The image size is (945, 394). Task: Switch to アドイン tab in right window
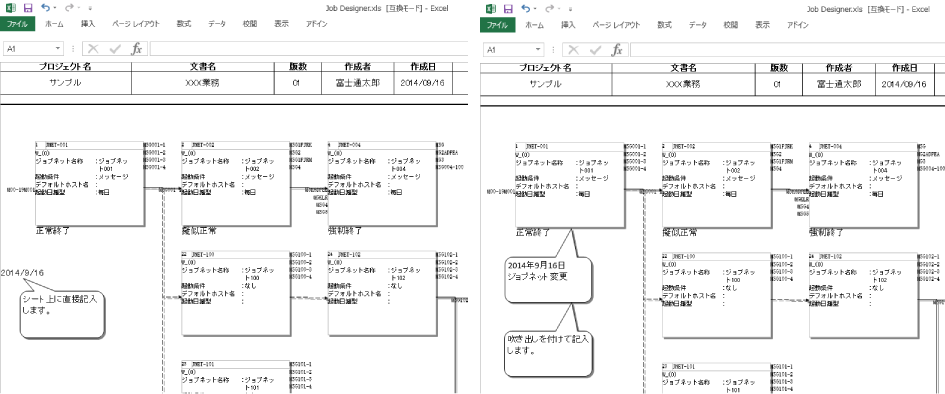tap(797, 25)
